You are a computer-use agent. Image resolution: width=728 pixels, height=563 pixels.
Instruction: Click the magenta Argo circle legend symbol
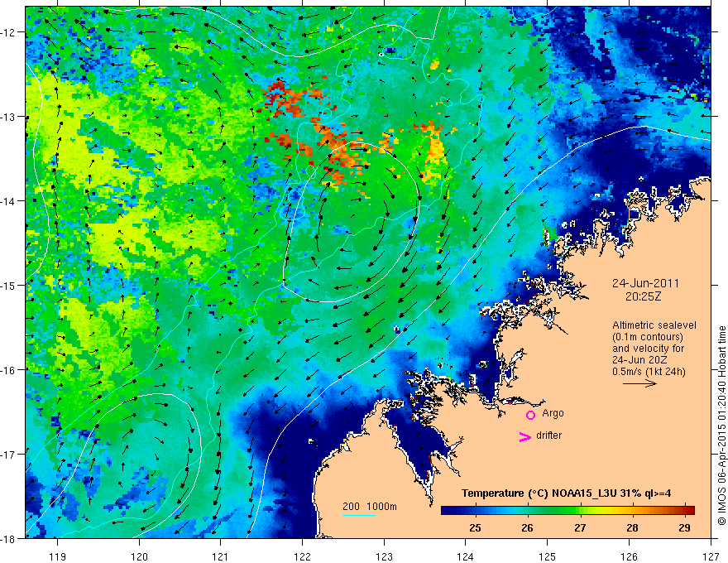point(530,415)
